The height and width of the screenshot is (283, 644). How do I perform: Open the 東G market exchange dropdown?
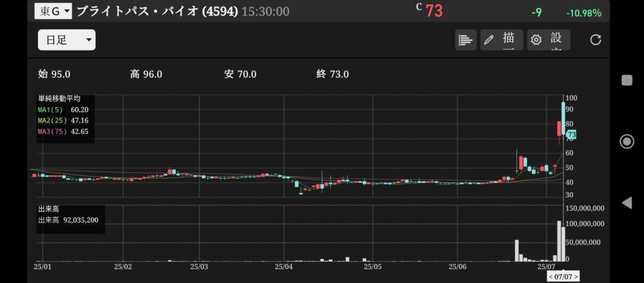pyautogui.click(x=53, y=11)
